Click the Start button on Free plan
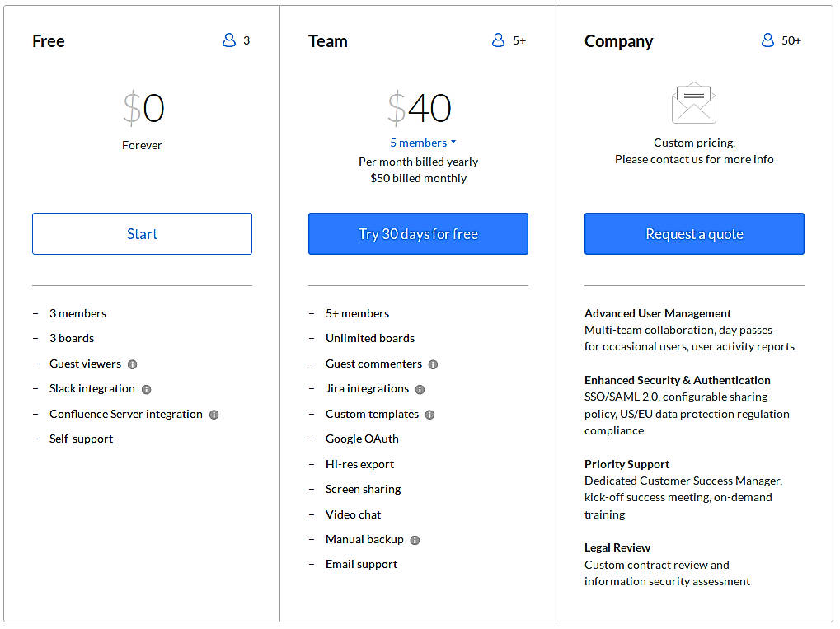The width and height of the screenshot is (840, 629). [142, 234]
